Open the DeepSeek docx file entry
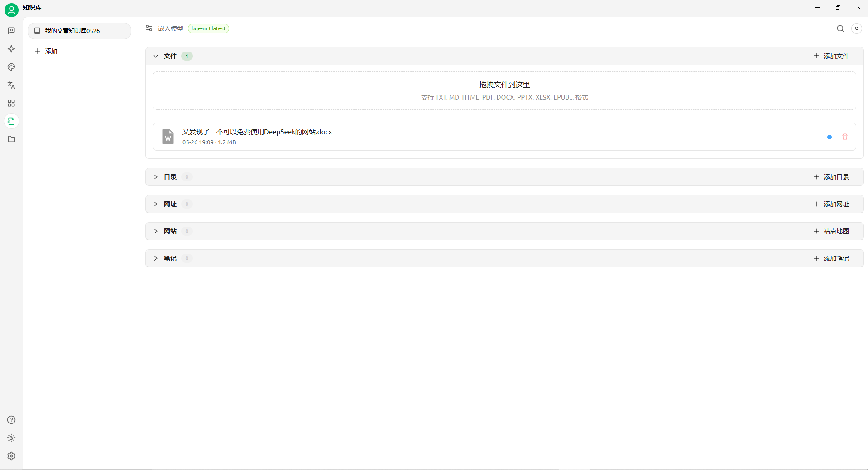Image resolution: width=868 pixels, height=470 pixels. [504, 137]
